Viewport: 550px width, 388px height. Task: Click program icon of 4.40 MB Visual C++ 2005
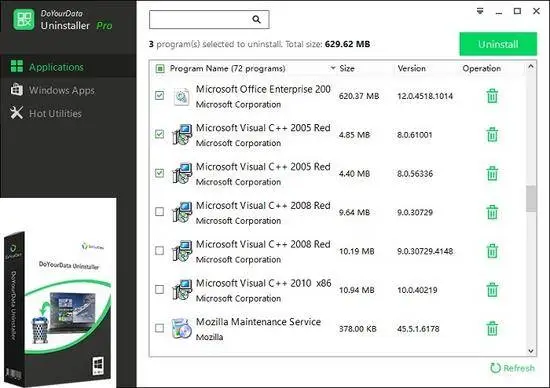tap(182, 174)
